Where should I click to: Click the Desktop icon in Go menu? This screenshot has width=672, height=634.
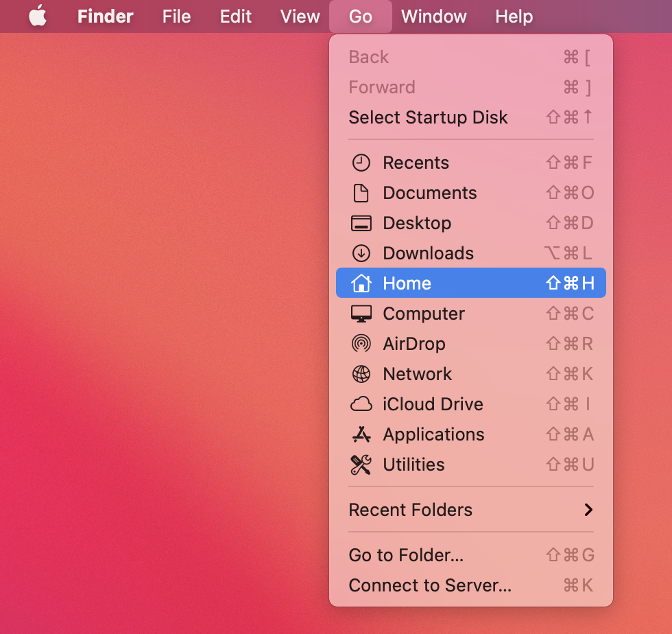coord(361,223)
